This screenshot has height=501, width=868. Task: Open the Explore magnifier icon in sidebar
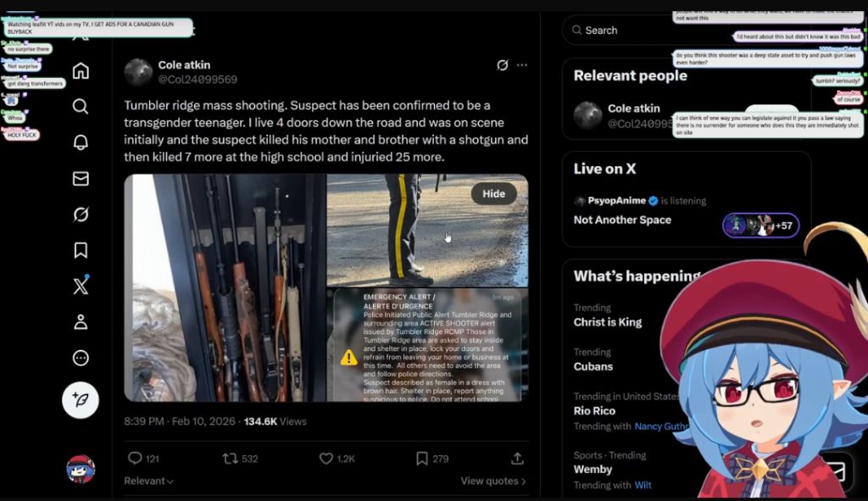[x=81, y=106]
